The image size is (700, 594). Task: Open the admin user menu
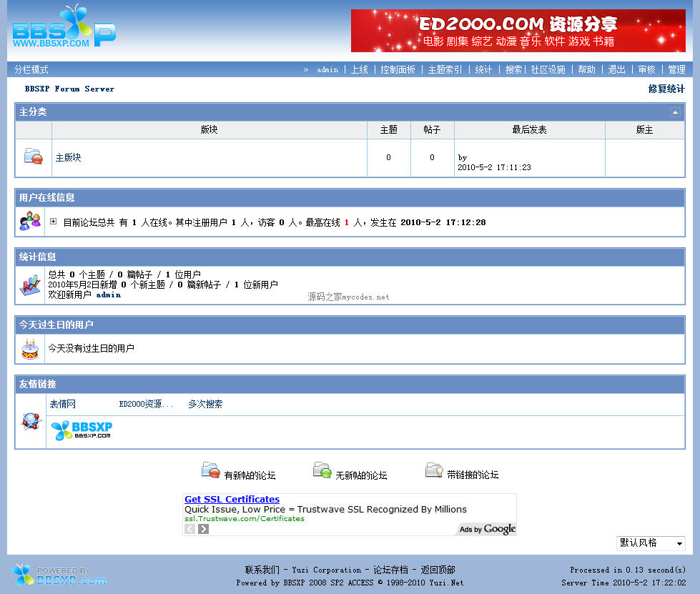[327, 69]
